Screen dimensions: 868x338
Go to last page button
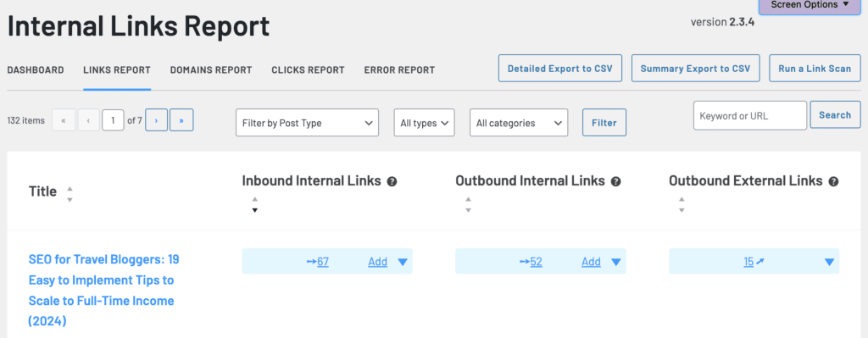point(181,120)
